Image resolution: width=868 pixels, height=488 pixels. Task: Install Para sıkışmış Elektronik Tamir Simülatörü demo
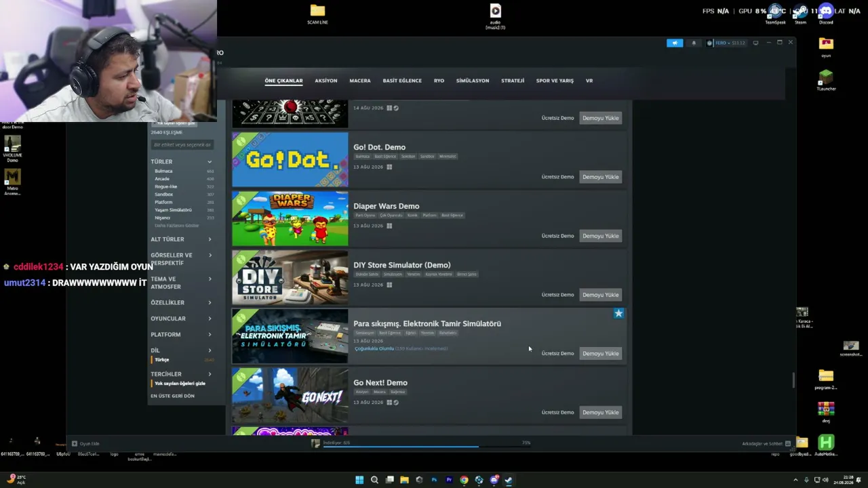pyautogui.click(x=600, y=353)
